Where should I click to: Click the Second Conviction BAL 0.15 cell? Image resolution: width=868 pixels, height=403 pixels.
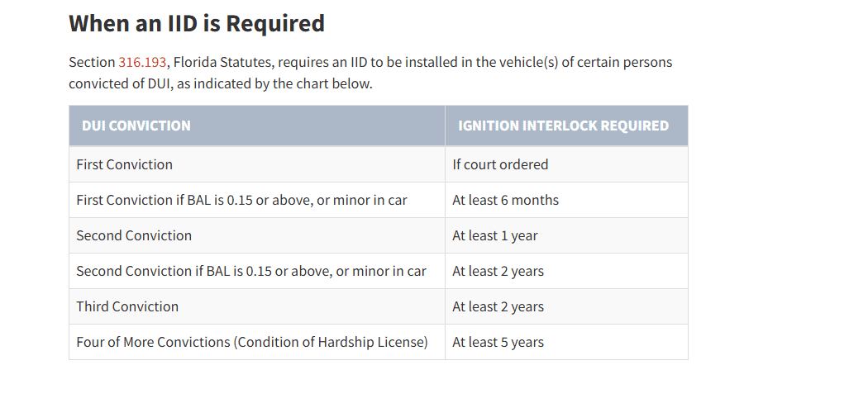point(251,271)
